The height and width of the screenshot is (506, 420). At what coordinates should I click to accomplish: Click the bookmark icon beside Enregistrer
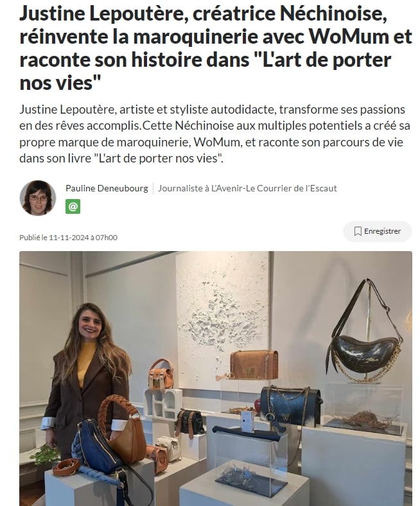(x=357, y=231)
